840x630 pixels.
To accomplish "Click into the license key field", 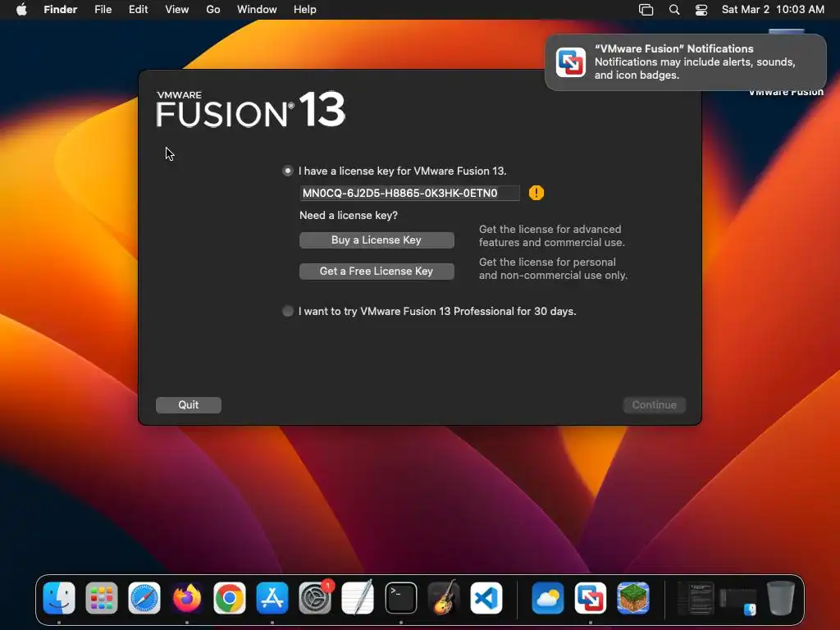I will click(x=410, y=193).
